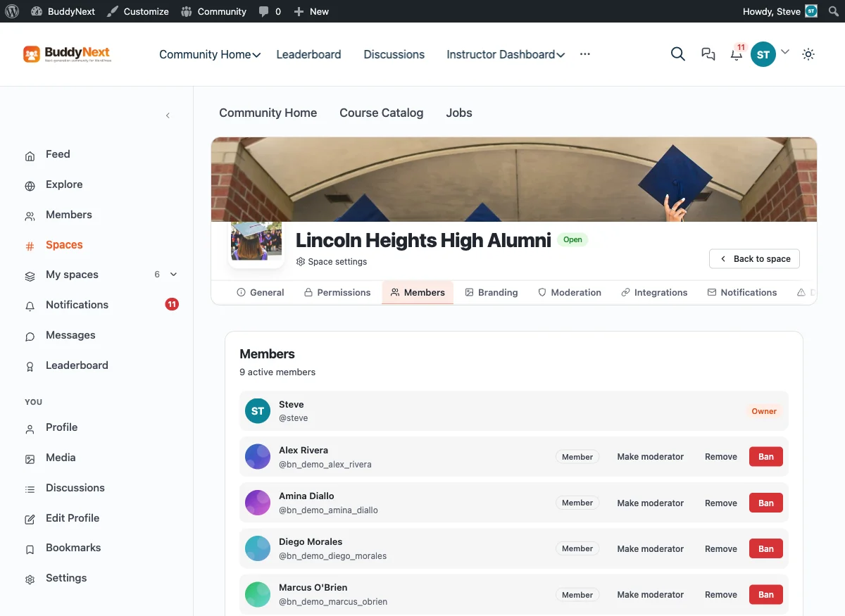This screenshot has width=845, height=616.
Task: Collapse the left sidebar chevron
Action: pos(168,115)
